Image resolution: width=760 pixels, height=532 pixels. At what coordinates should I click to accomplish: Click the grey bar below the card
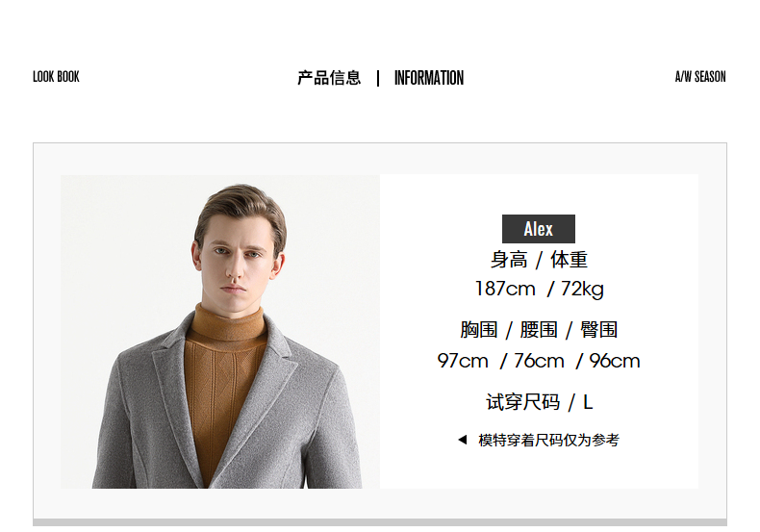tap(380, 522)
